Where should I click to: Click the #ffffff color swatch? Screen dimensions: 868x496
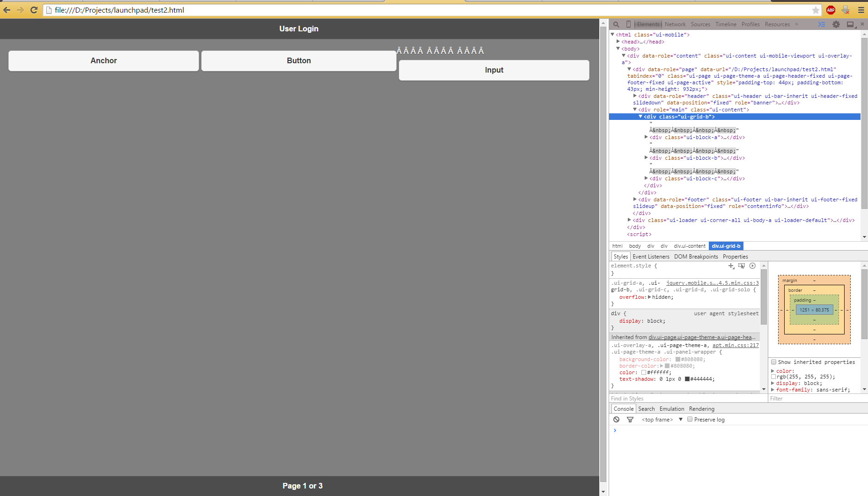644,372
